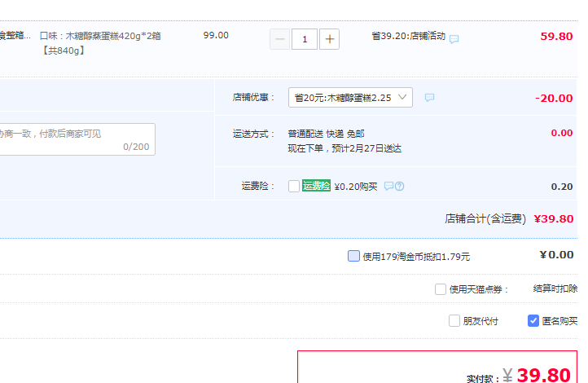The image size is (588, 383).
Task: Open comment bubble icon after ¥0.20购买
Action: point(388,186)
